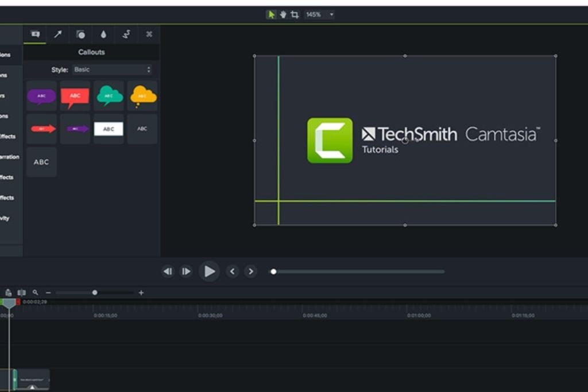Open the Sketch Motion tab
This screenshot has height=392, width=588.
126,34
